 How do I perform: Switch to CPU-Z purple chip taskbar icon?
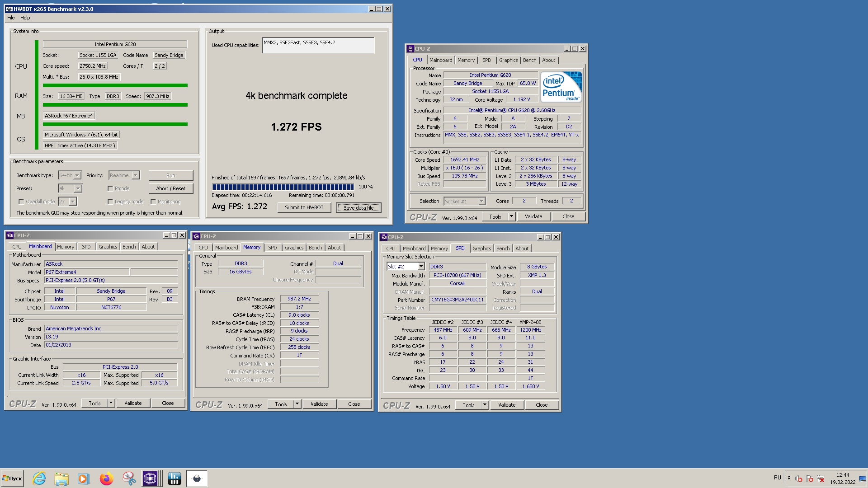(x=150, y=479)
